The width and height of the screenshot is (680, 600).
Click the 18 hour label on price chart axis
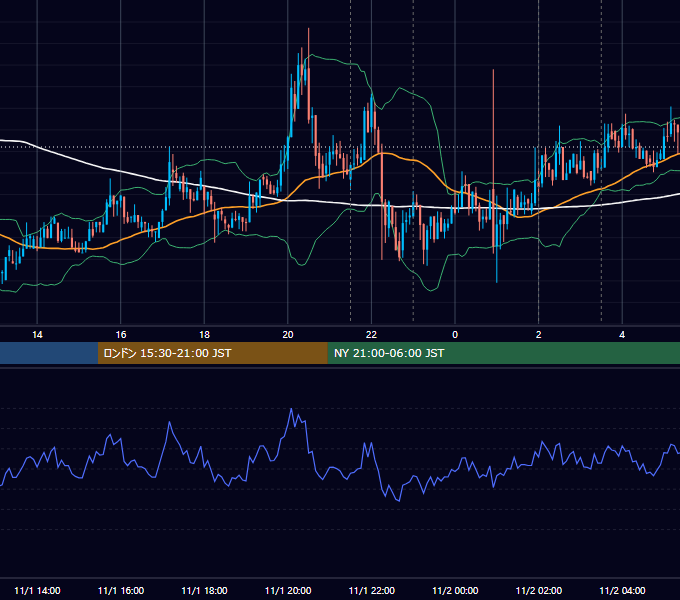pyautogui.click(x=204, y=335)
